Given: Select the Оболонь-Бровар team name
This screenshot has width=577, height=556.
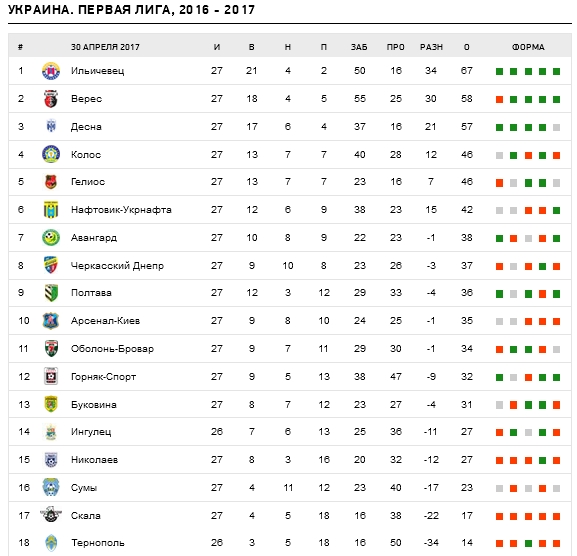Looking at the screenshot, I should coord(112,349).
